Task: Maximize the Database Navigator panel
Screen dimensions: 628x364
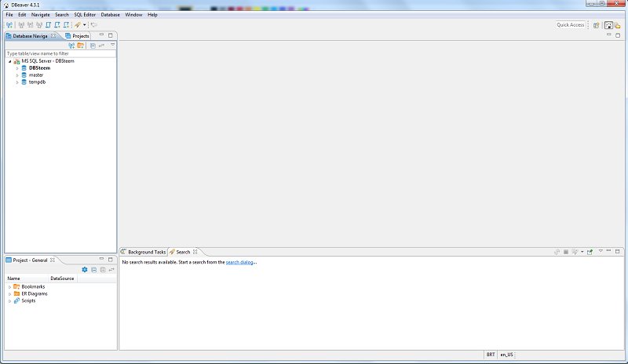Action: (x=111, y=35)
